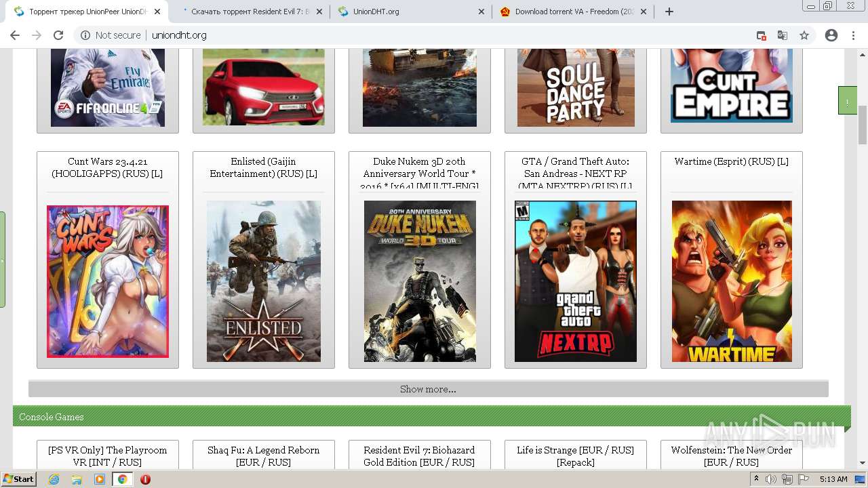Open The Playroom VR [INT / RUS] link
The width and height of the screenshot is (868, 488).
point(108,456)
